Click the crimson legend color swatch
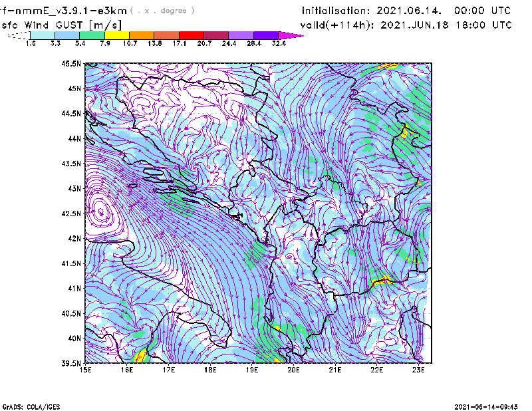The height and width of the screenshot is (411, 532). coord(216,35)
